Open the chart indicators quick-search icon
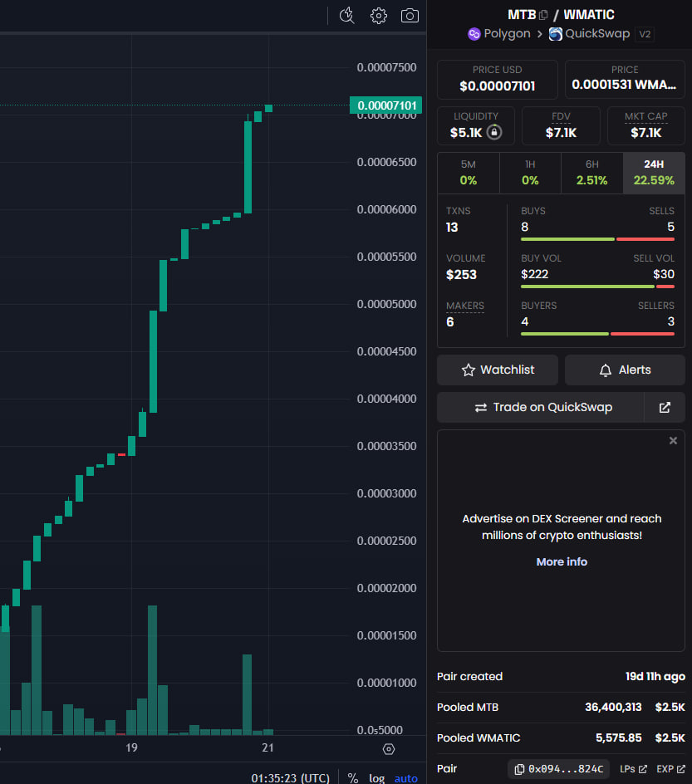 (346, 16)
